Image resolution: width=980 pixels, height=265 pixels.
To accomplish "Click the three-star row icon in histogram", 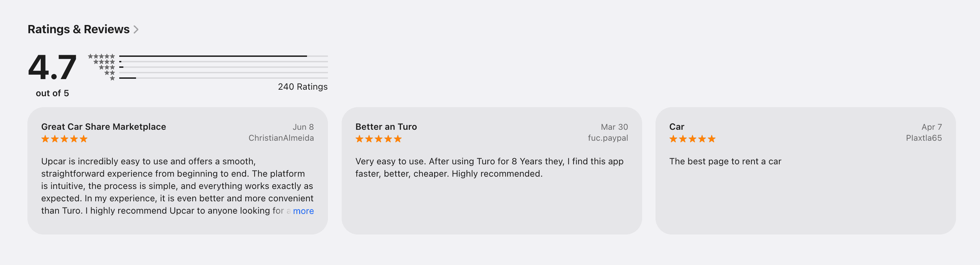I will coord(107,67).
